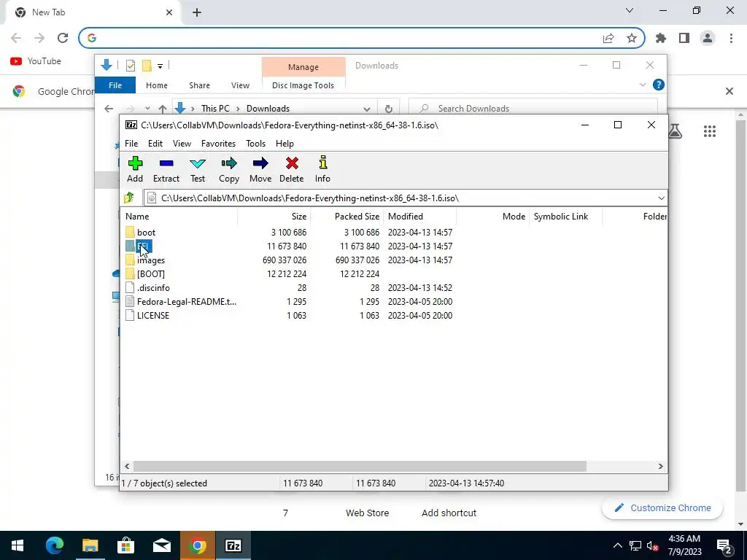Open Chrome Extensions puzzle icon
The height and width of the screenshot is (560, 747).
(x=661, y=38)
